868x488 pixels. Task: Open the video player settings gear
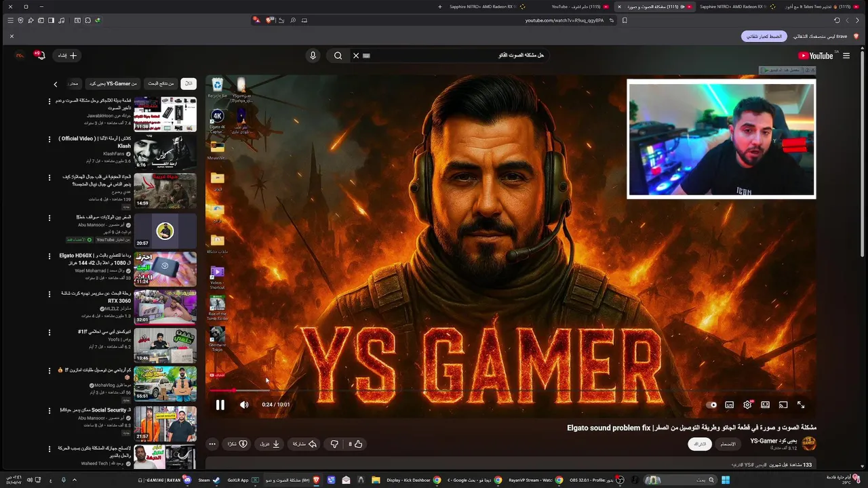(x=747, y=405)
